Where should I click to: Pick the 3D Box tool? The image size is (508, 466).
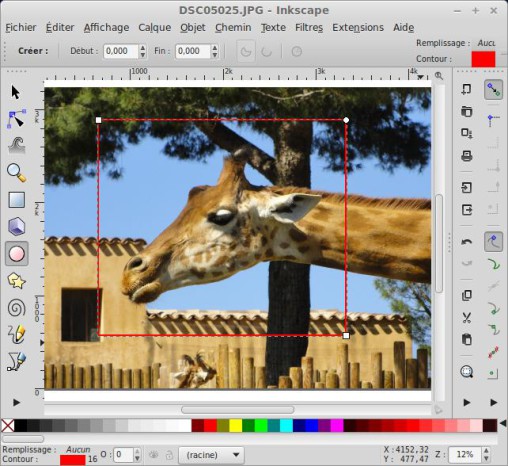16,227
